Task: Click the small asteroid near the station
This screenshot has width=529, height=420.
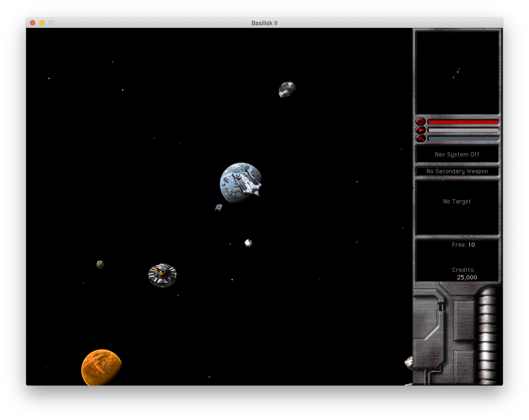Action: pos(100,264)
